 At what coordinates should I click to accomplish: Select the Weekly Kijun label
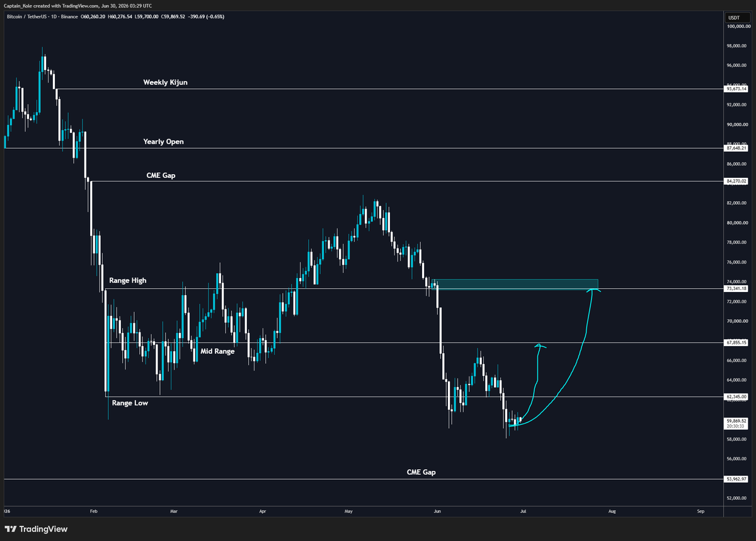click(165, 83)
